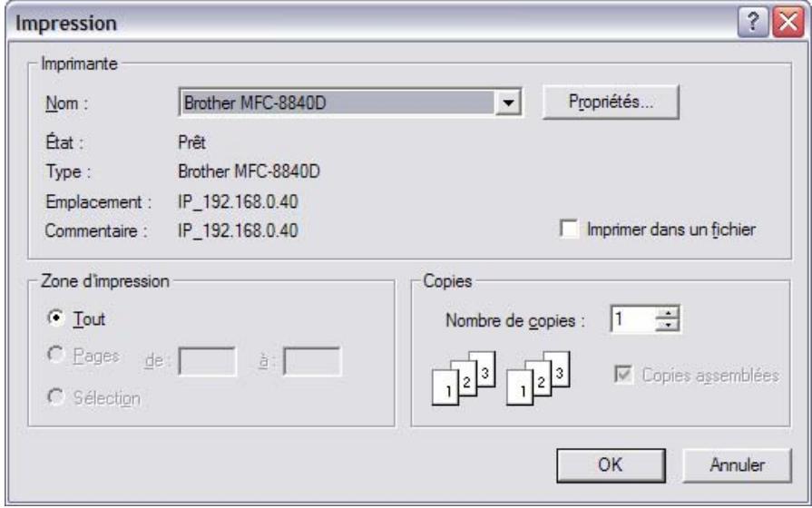The image size is (812, 508).
Task: Choose the Sélection radio option
Action: (x=55, y=397)
